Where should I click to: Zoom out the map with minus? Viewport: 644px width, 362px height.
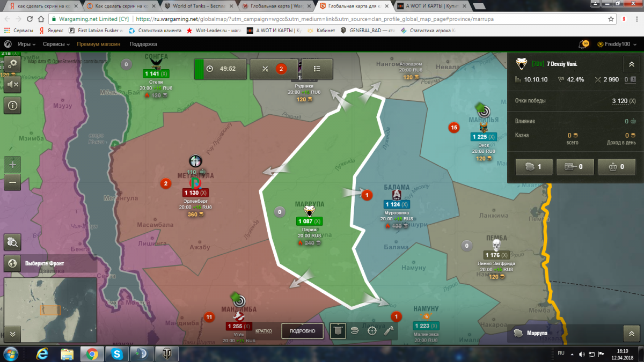pos(12,182)
